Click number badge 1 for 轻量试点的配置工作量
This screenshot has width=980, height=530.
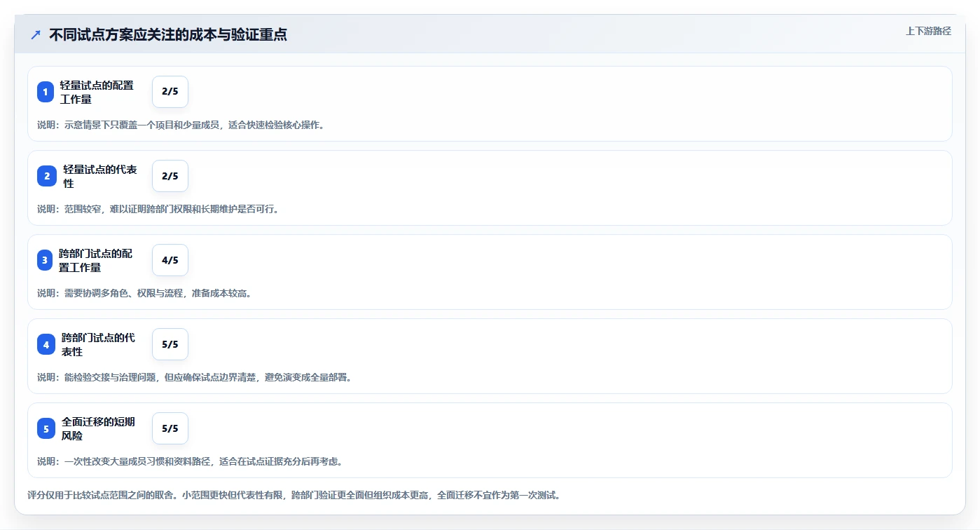pyautogui.click(x=46, y=92)
